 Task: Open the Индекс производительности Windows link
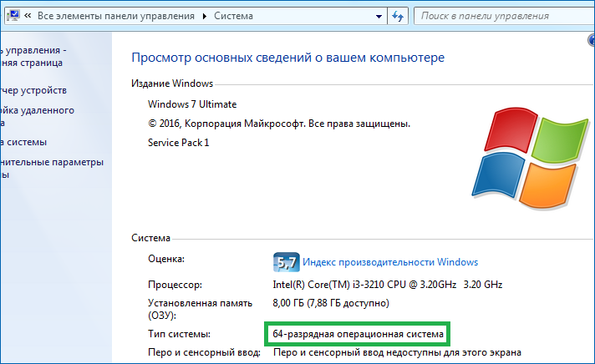pyautogui.click(x=390, y=262)
